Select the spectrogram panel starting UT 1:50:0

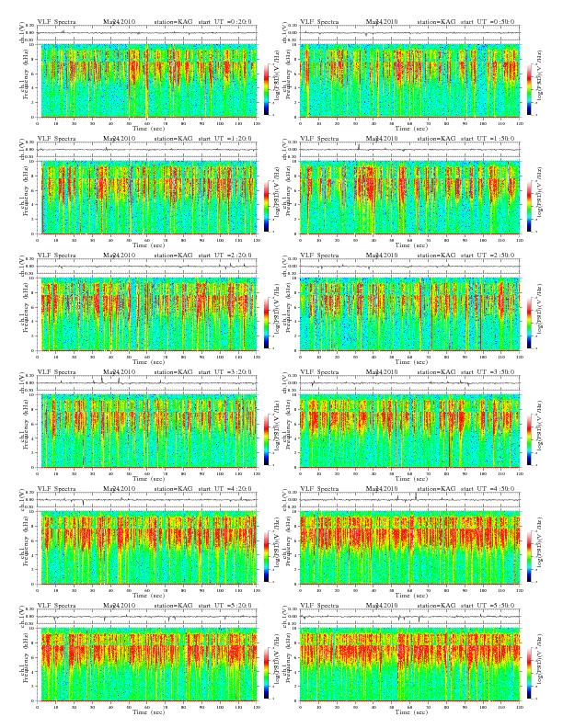click(409, 198)
